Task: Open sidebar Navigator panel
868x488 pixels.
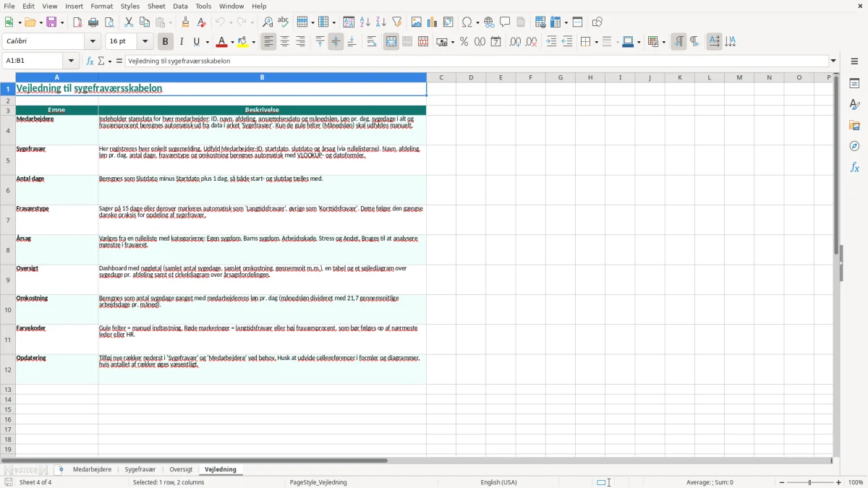Action: 854,146
